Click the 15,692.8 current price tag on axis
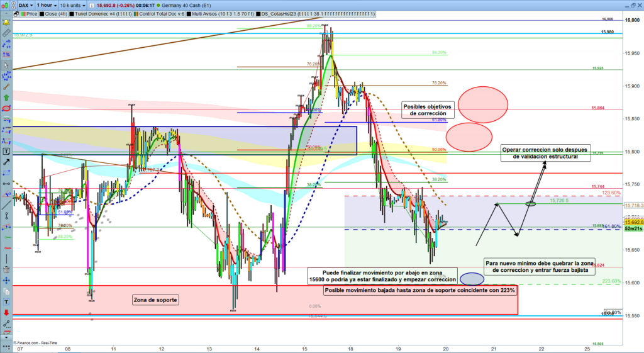The width and height of the screenshot is (644, 353). (x=632, y=222)
